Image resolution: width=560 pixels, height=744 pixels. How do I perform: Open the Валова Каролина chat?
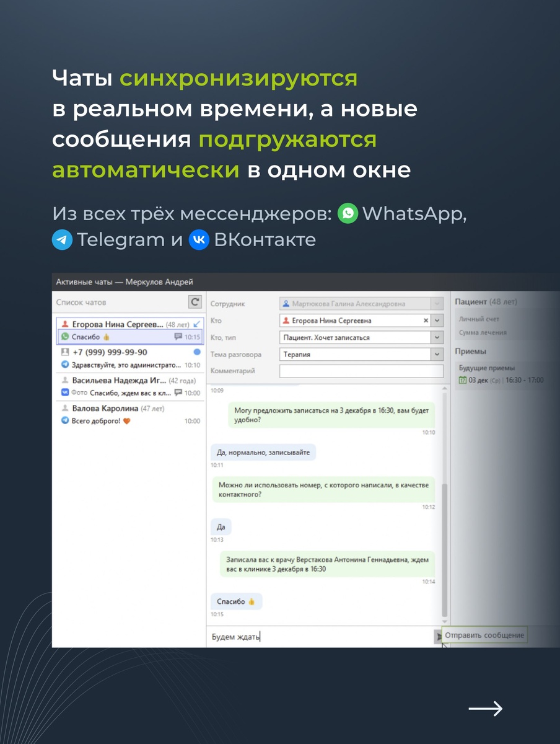tap(130, 415)
